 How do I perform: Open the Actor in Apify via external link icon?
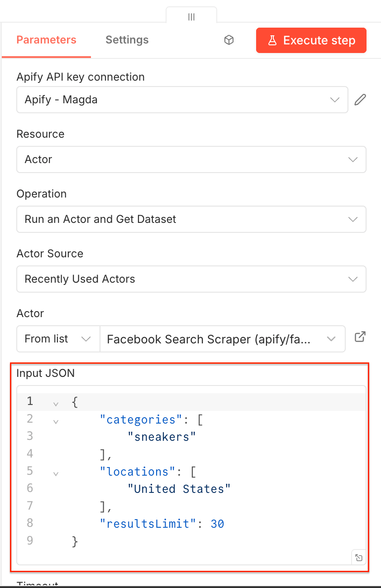tap(360, 337)
